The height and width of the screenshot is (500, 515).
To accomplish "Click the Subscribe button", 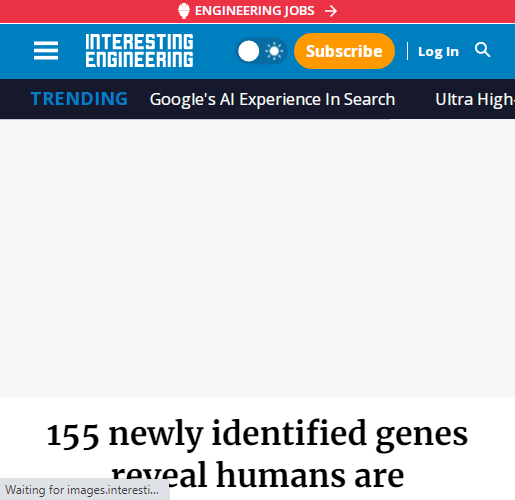I will point(344,51).
